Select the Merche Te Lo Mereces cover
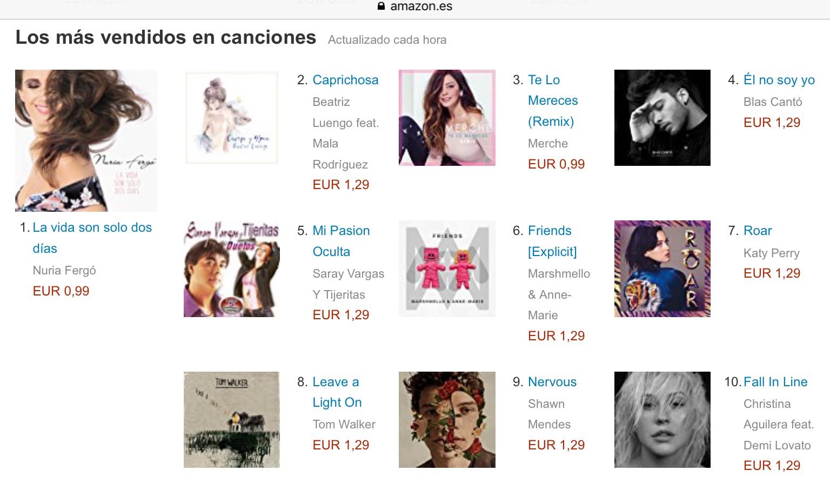Image resolution: width=830 pixels, height=504 pixels. pyautogui.click(x=447, y=118)
